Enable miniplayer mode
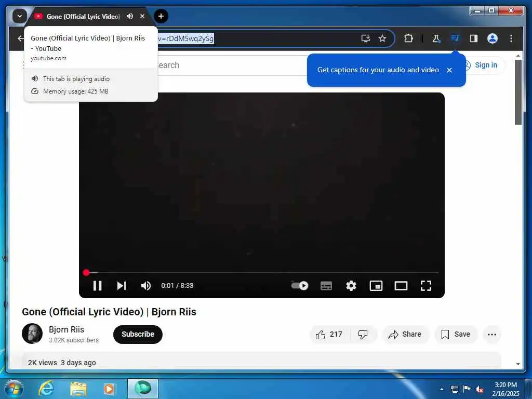The image size is (532, 399). click(376, 286)
